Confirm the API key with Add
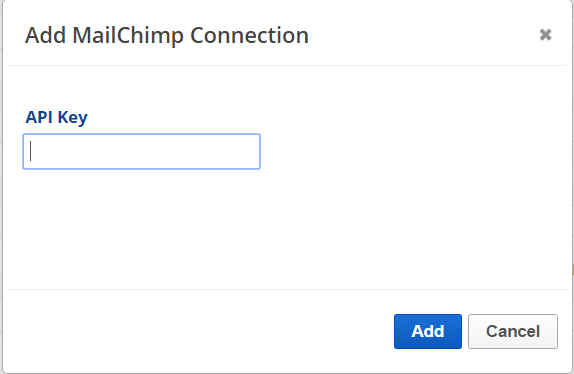This screenshot has width=574, height=374. [x=428, y=331]
